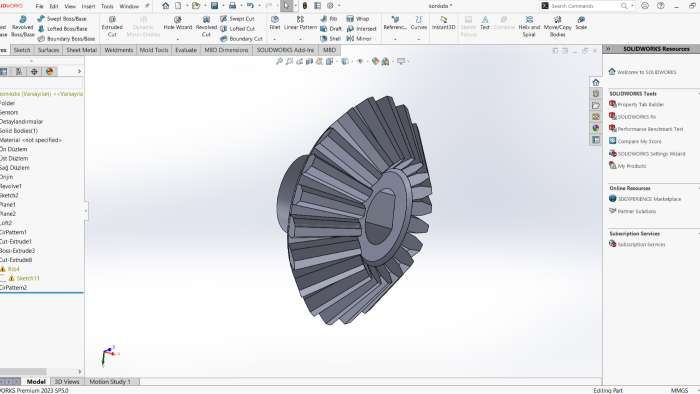
Task: Open the Appearances tab in task pane
Action: (596, 128)
